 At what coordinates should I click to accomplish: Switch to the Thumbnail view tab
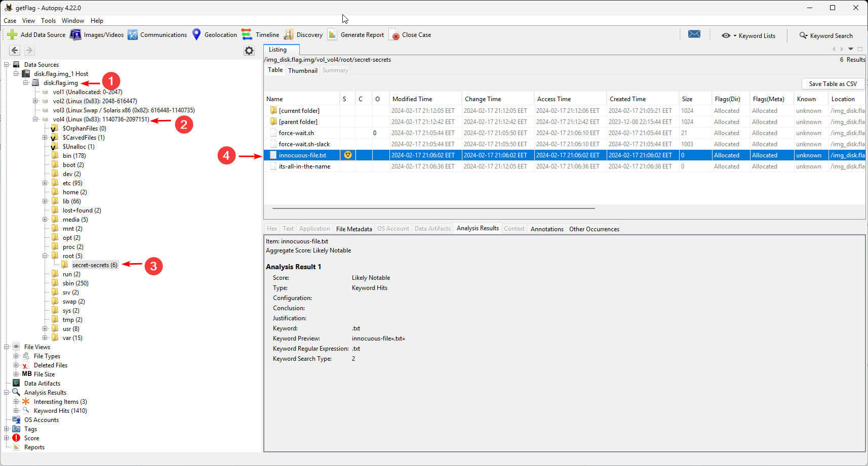pos(302,71)
